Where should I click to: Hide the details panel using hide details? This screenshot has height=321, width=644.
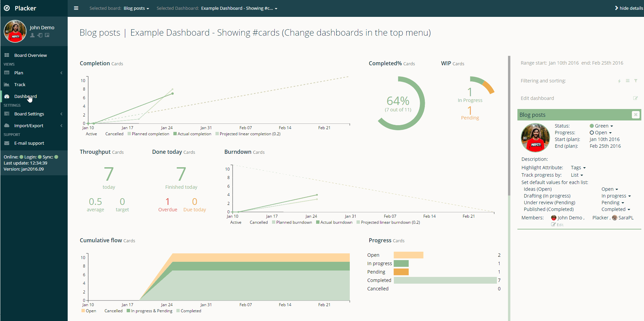[629, 8]
